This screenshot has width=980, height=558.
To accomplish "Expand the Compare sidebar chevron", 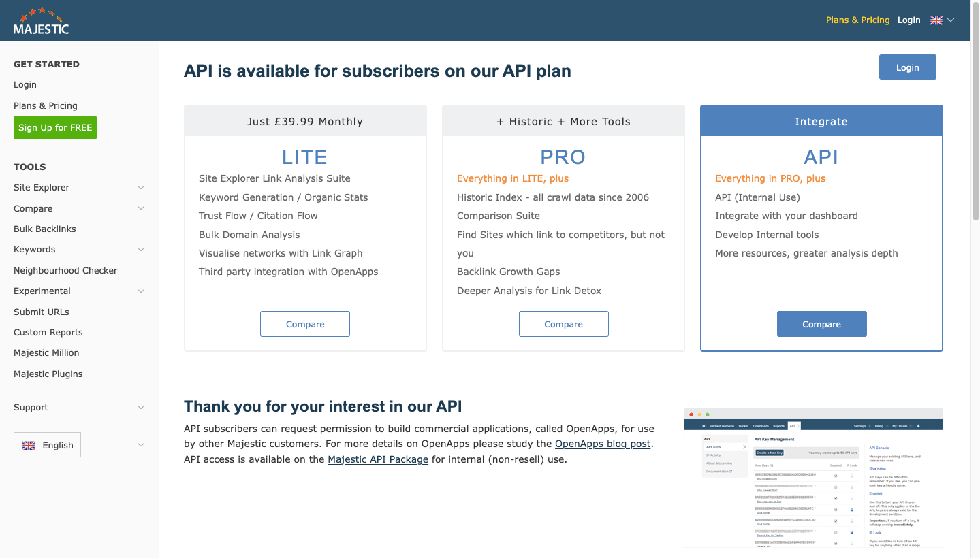I will [141, 208].
